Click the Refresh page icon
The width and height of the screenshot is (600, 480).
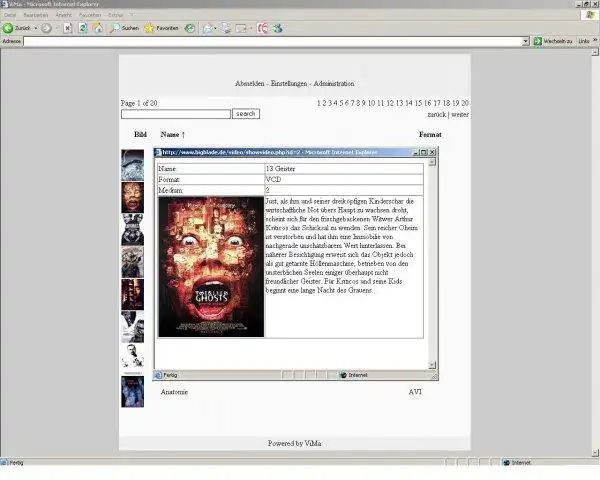point(83,28)
